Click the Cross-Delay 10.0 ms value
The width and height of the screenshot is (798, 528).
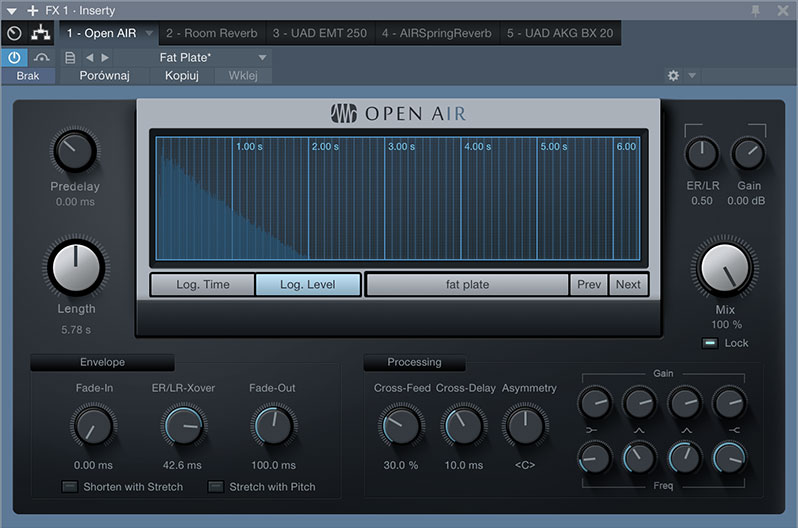464,465
